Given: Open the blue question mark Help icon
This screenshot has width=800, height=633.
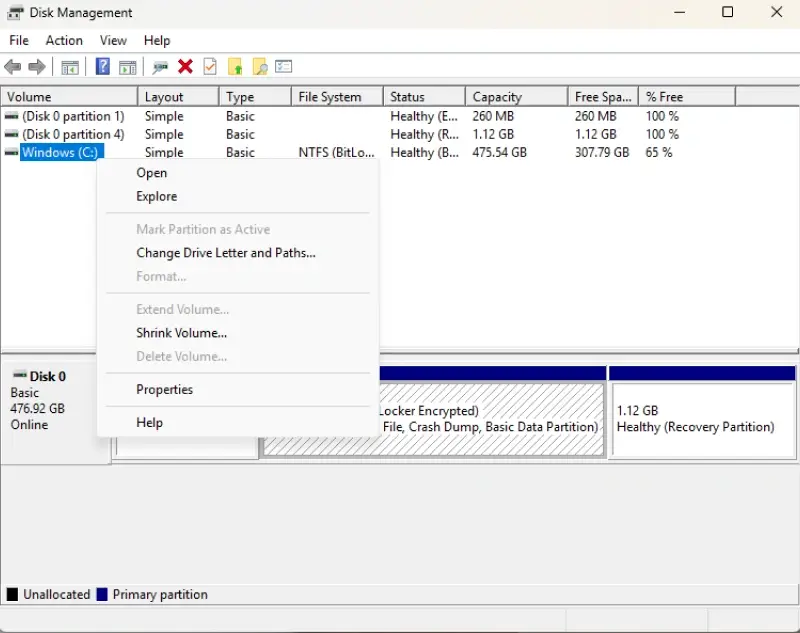Looking at the screenshot, I should pyautogui.click(x=103, y=66).
